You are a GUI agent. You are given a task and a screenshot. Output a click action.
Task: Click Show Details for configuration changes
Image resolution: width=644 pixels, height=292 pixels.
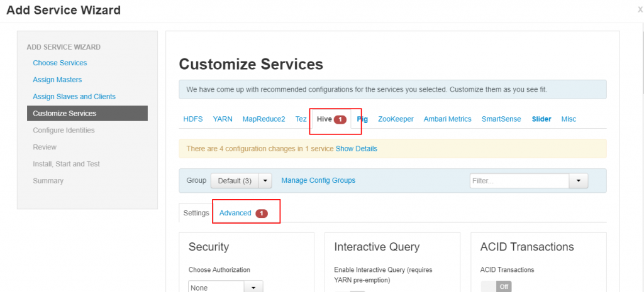[357, 148]
